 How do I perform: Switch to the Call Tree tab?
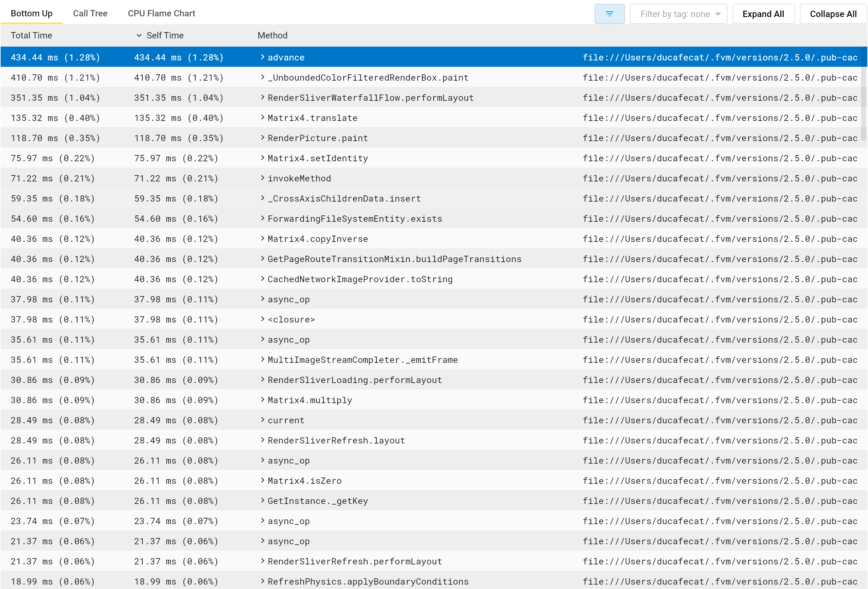[90, 14]
